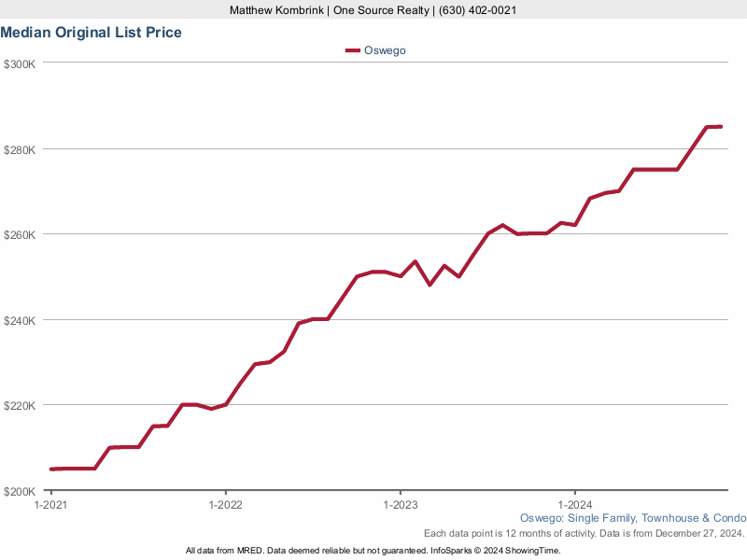Click the $220K y-axis label
The height and width of the screenshot is (560, 747).
[x=20, y=406]
